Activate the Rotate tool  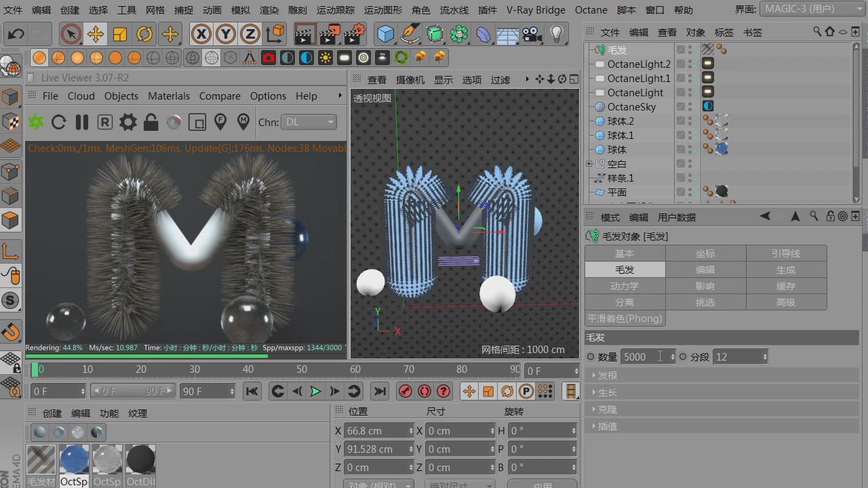pyautogui.click(x=144, y=34)
